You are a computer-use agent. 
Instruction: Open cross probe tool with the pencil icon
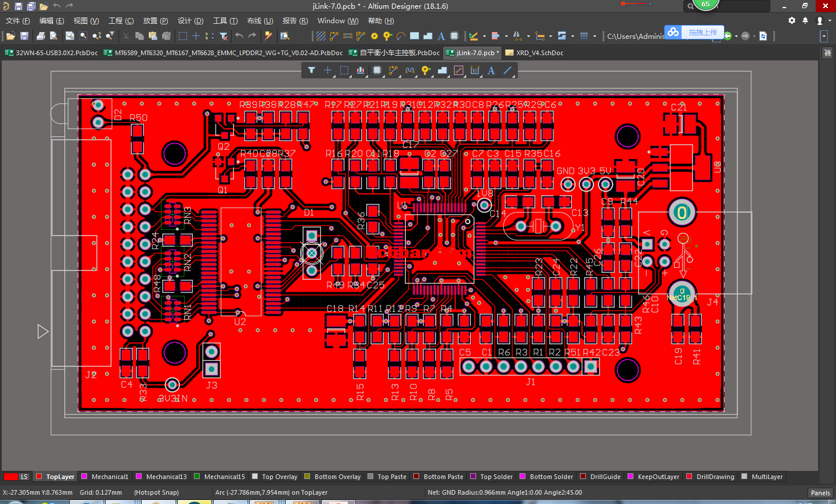tap(268, 36)
